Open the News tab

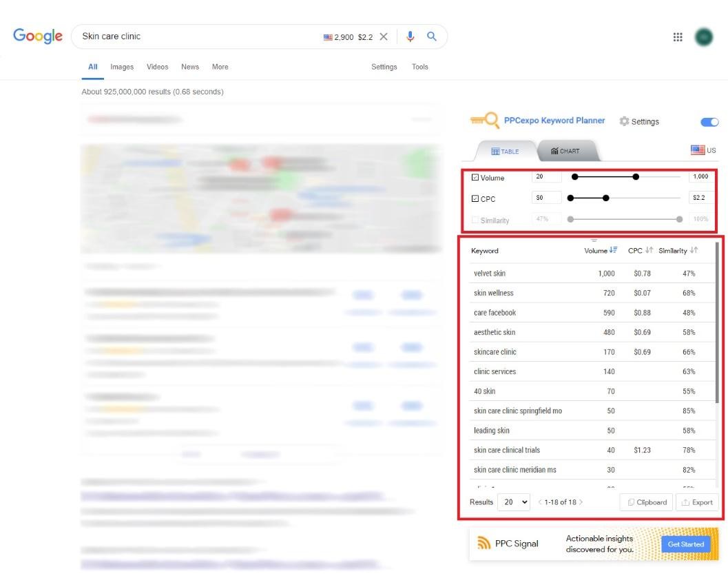(x=190, y=67)
